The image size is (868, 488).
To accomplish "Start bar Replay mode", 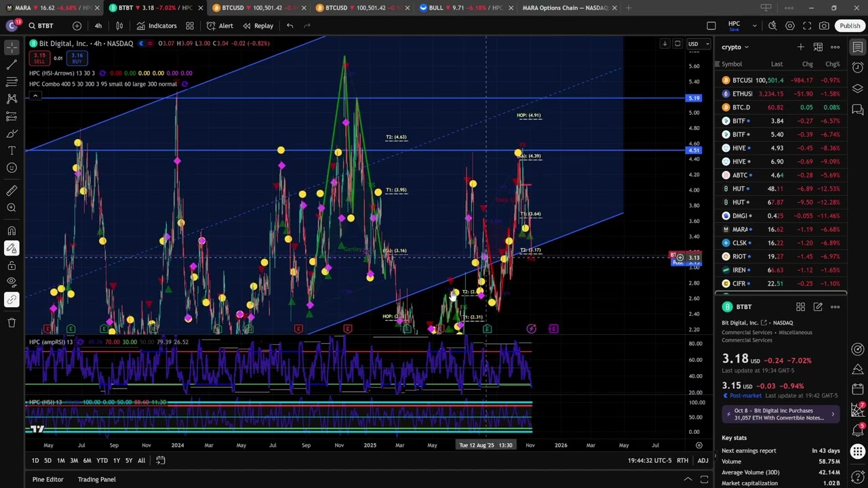I will pos(257,26).
